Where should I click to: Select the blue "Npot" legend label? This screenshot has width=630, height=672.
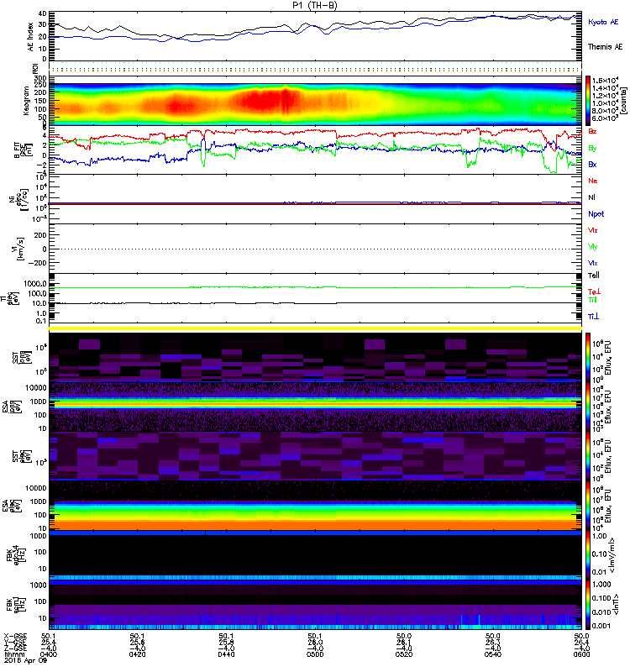(x=596, y=214)
